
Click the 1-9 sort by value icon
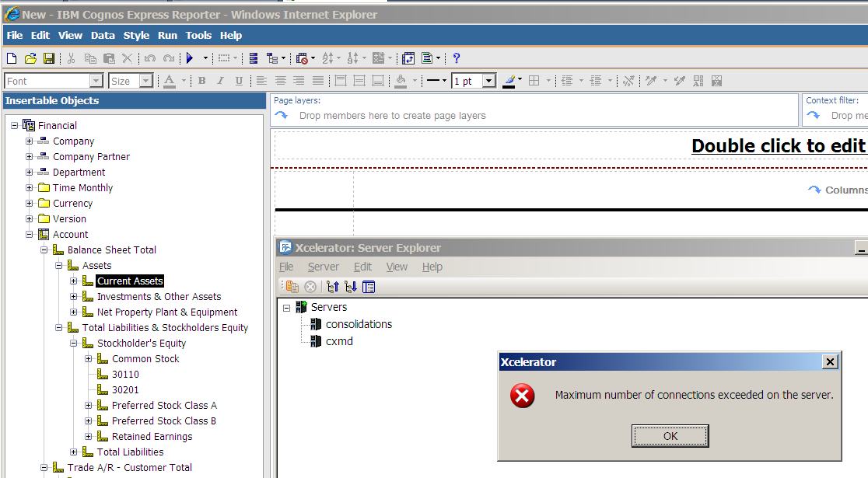click(x=352, y=58)
